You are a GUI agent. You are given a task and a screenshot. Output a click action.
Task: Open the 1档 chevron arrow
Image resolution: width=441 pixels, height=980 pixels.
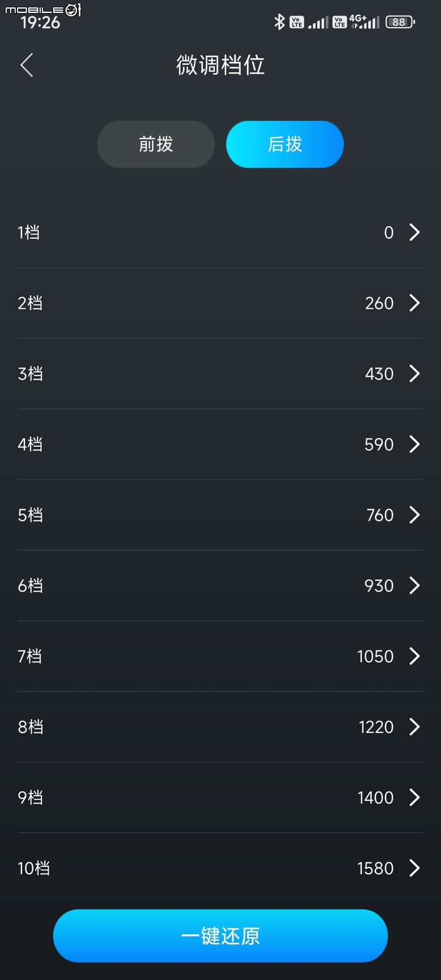[x=414, y=232]
